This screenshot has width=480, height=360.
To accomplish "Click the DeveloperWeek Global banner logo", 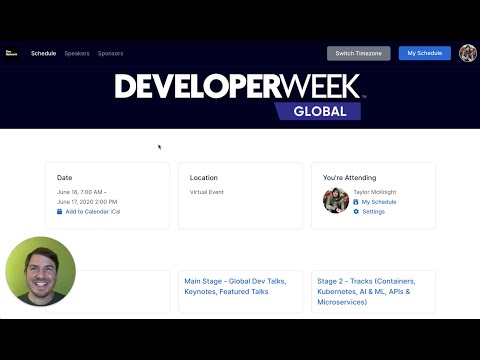I will pos(240,97).
